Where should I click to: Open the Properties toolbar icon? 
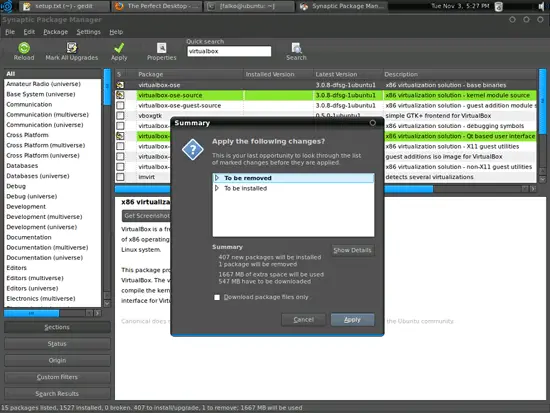(x=161, y=48)
